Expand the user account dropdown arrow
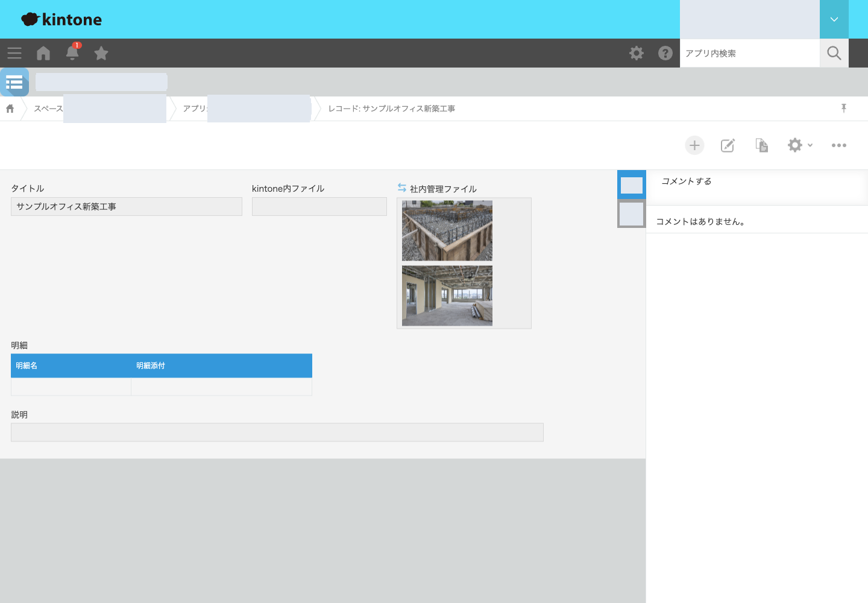 (834, 19)
